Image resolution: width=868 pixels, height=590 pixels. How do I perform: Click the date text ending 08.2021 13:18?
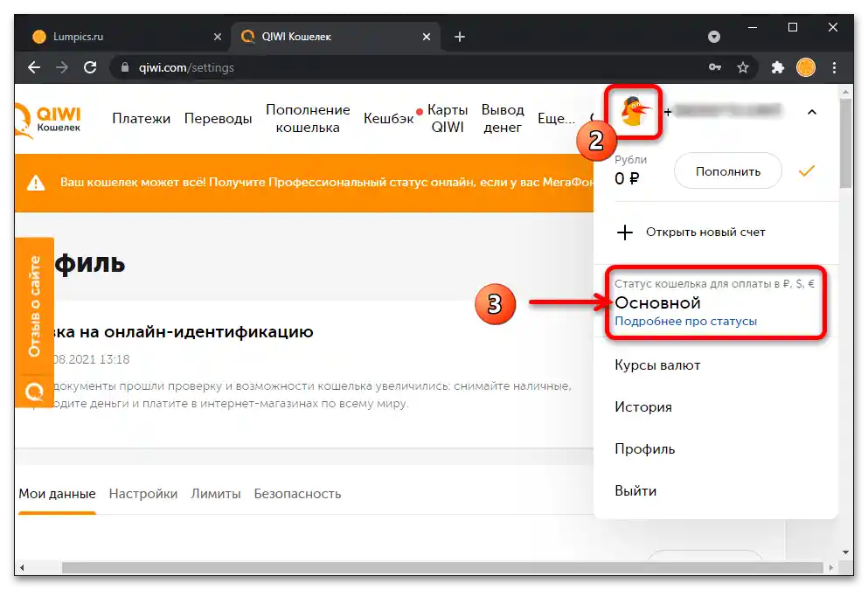[92, 359]
